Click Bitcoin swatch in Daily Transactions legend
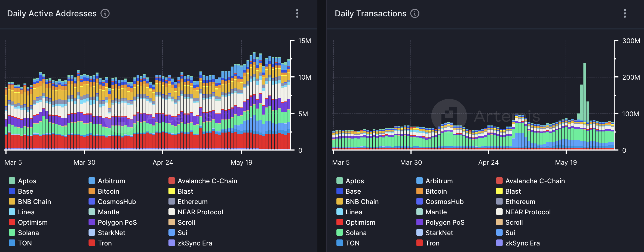The image size is (644, 252). coord(419,191)
